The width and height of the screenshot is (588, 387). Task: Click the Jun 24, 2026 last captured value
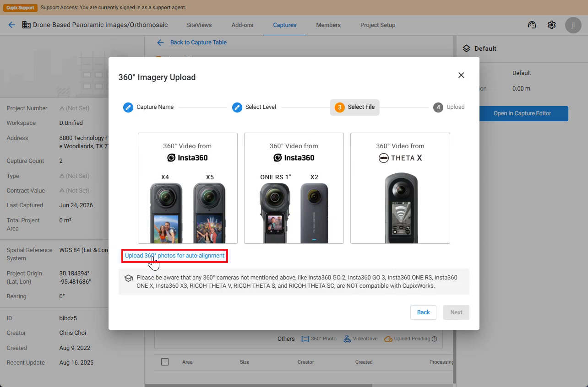[76, 205]
